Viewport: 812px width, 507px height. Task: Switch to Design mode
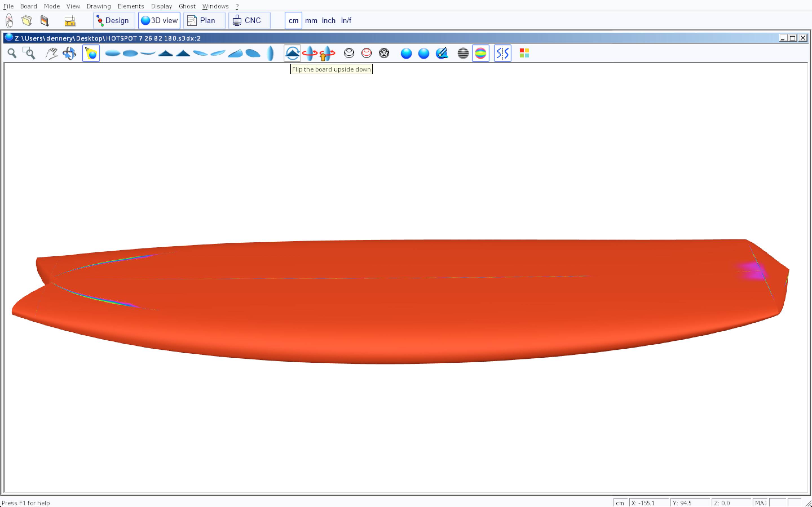[x=114, y=21]
